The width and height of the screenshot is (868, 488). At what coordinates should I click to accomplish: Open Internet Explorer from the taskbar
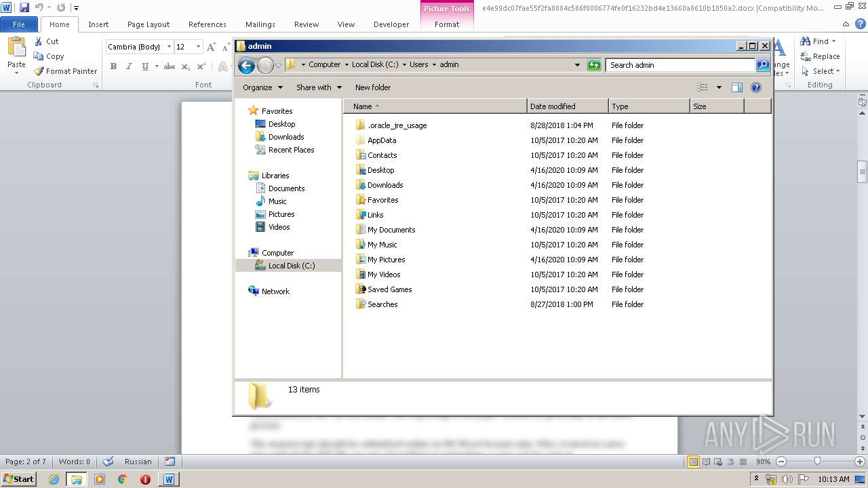pos(54,479)
